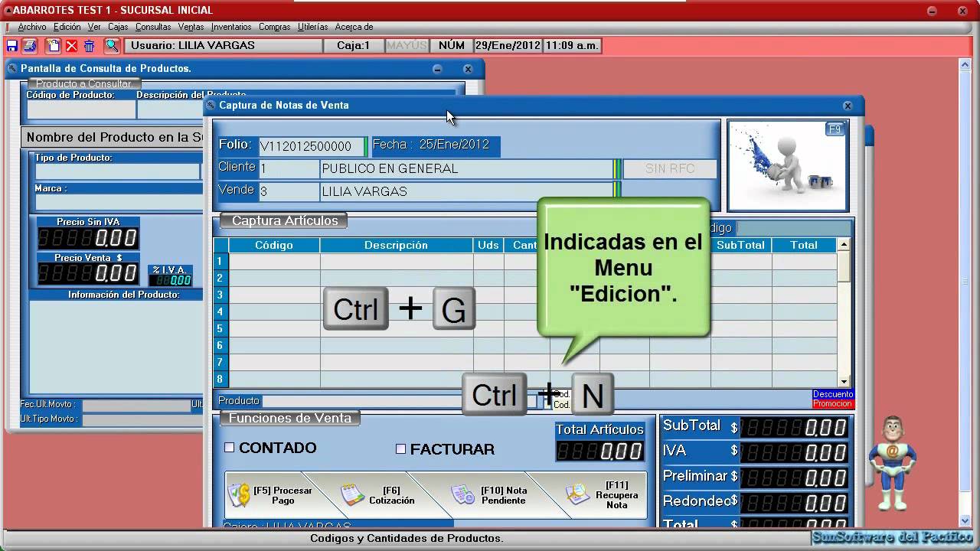
Task: Click the Producto entry field
Action: [398, 401]
